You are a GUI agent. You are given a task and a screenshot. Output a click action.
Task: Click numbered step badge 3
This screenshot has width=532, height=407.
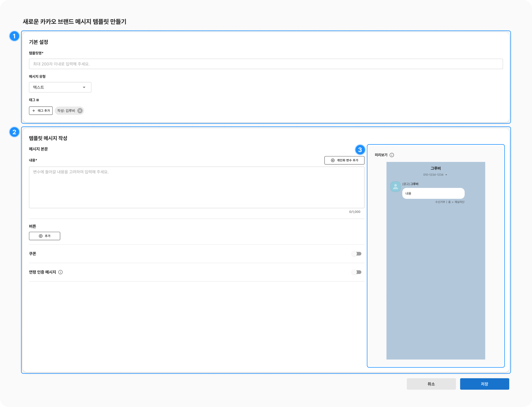pyautogui.click(x=360, y=150)
